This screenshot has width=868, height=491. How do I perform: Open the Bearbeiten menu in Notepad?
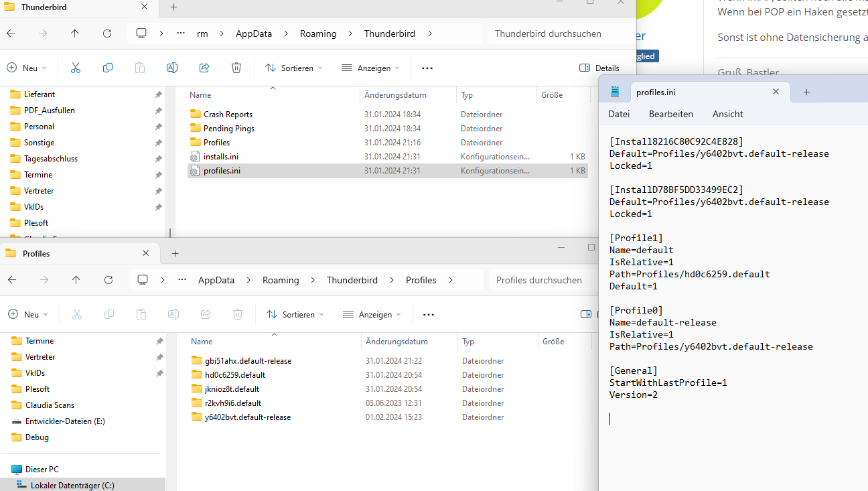[x=670, y=114]
